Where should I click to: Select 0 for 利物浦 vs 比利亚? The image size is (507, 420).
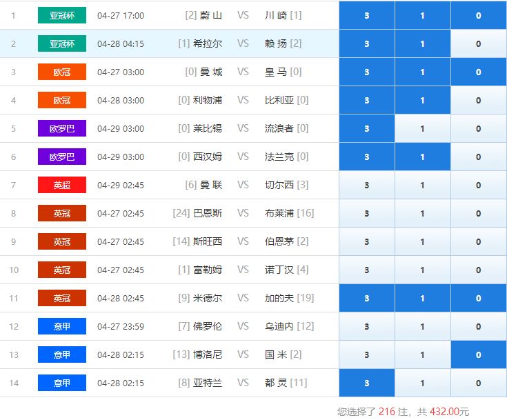[x=479, y=100]
